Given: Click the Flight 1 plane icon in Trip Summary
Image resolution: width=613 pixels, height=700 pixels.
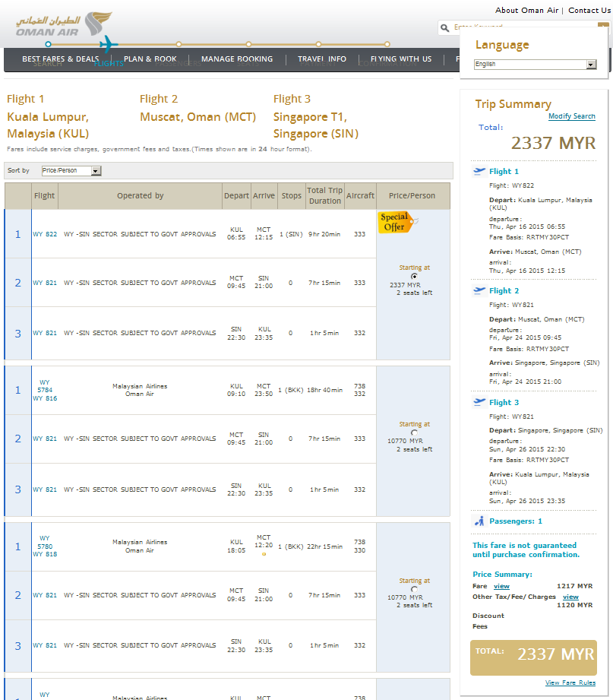Looking at the screenshot, I should coord(479,172).
